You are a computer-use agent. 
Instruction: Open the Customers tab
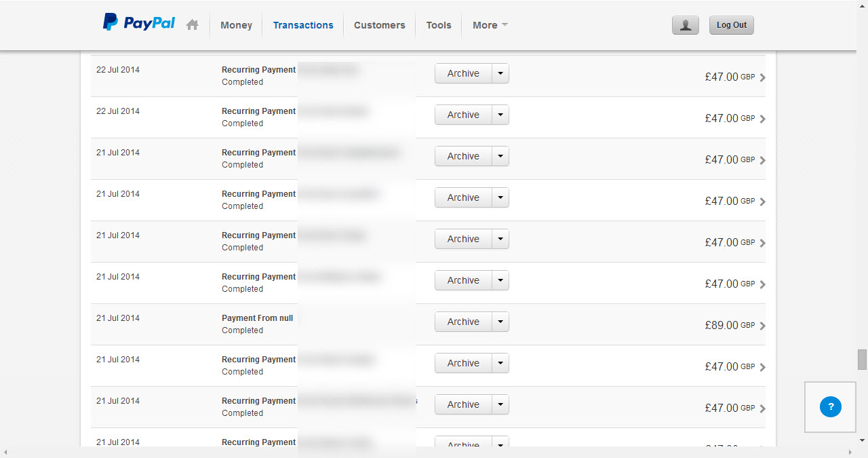pos(379,25)
